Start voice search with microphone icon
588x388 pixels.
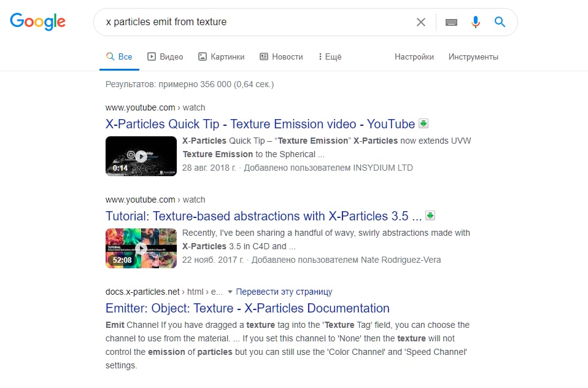[476, 22]
